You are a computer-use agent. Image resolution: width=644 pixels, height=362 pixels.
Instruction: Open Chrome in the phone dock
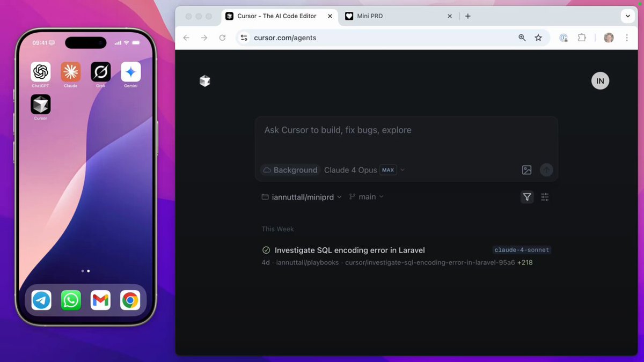coord(130,300)
